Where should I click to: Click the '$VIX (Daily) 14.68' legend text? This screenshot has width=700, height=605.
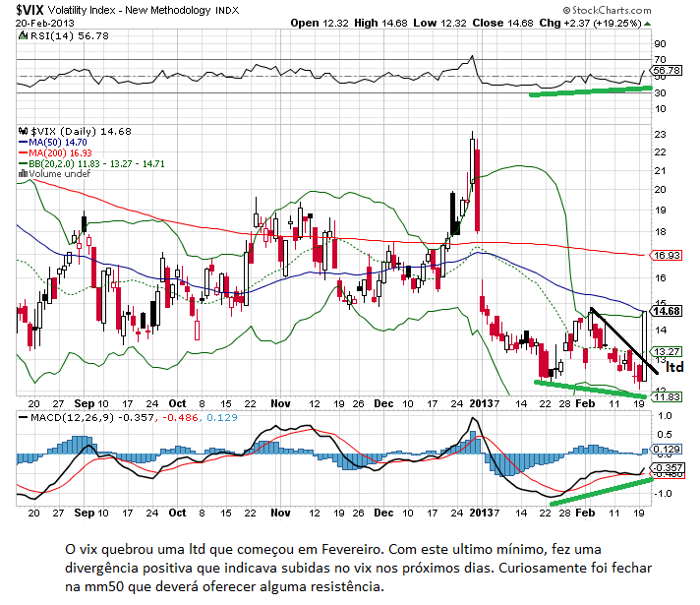pyautogui.click(x=81, y=132)
